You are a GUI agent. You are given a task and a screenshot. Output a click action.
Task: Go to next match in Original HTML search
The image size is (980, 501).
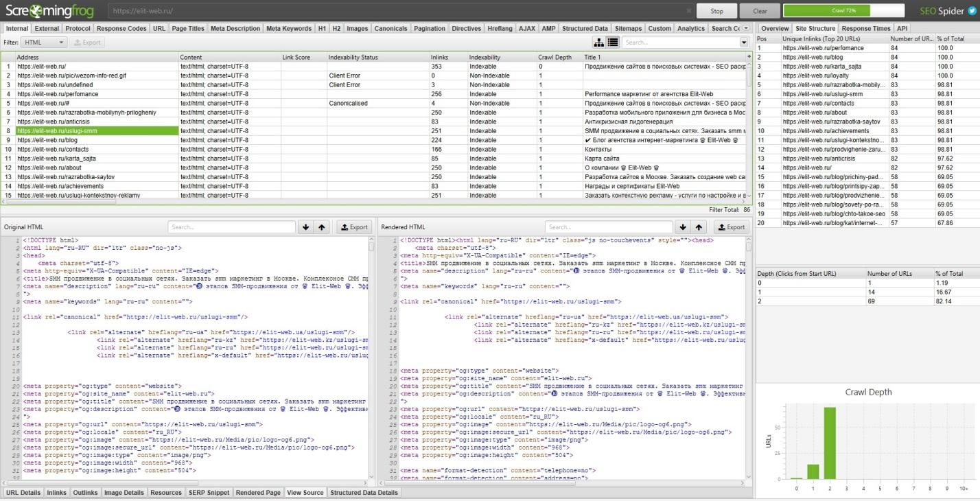click(305, 227)
